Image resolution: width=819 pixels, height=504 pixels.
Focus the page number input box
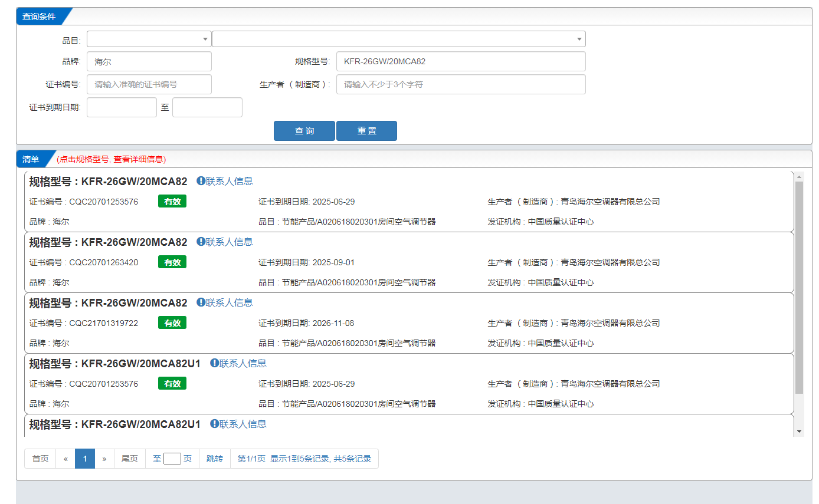172,459
